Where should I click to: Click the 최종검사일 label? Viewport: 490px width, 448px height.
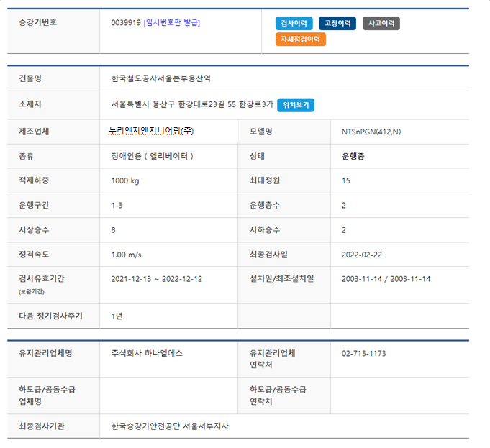[x=268, y=255]
